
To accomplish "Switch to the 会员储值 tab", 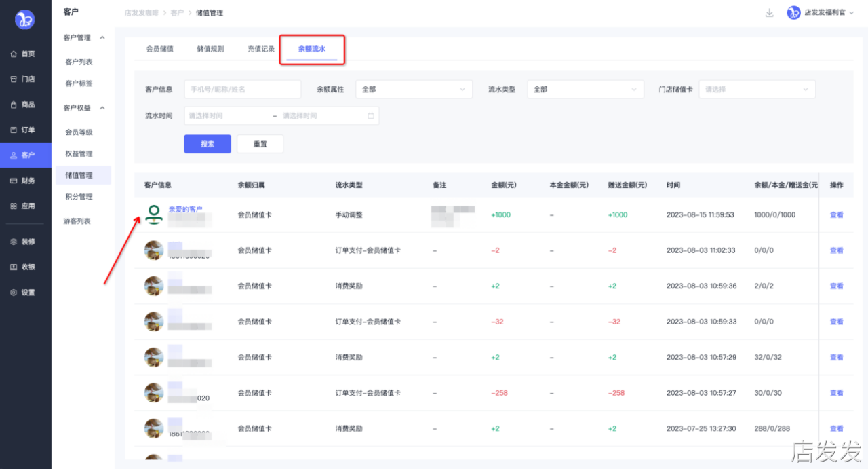I will click(x=160, y=49).
